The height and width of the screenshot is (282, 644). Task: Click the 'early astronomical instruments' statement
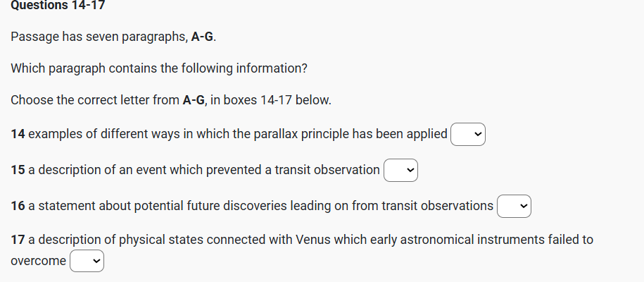point(310,240)
